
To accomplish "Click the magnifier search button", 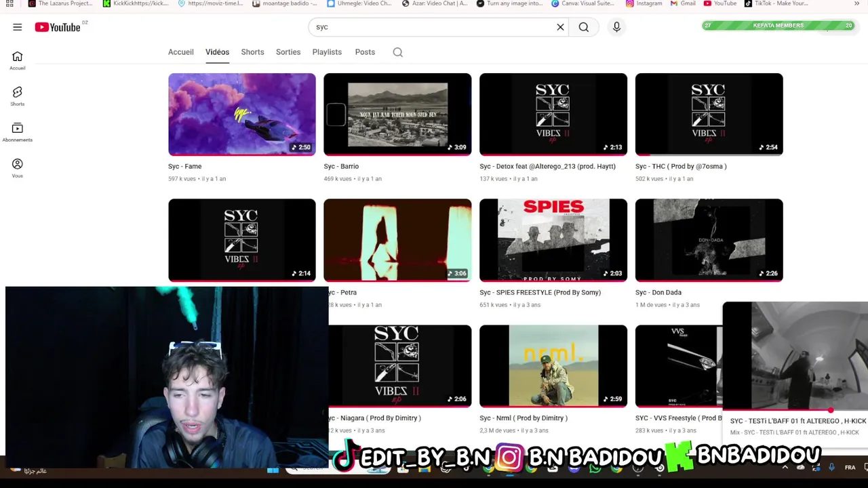I will coord(584,27).
